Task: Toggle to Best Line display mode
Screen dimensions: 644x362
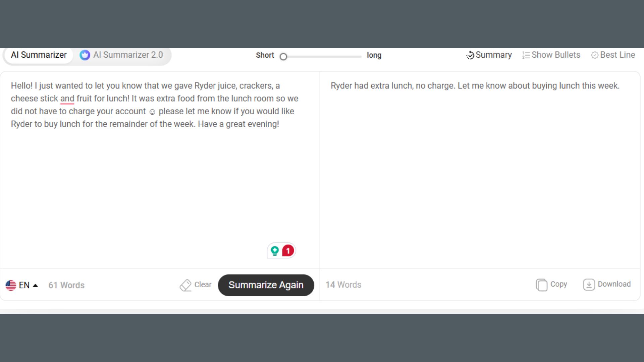Action: point(614,55)
